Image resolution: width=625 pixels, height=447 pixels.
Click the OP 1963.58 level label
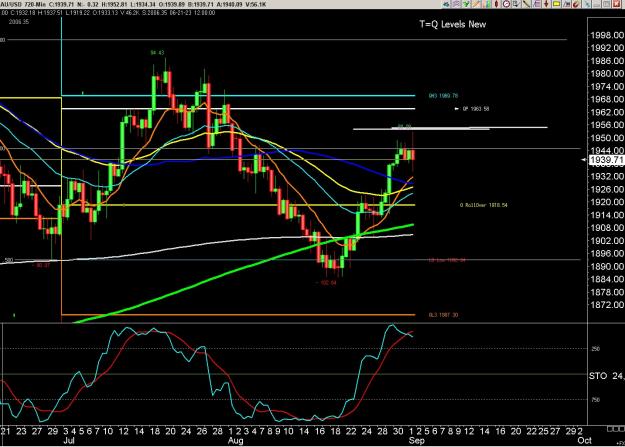click(476, 109)
